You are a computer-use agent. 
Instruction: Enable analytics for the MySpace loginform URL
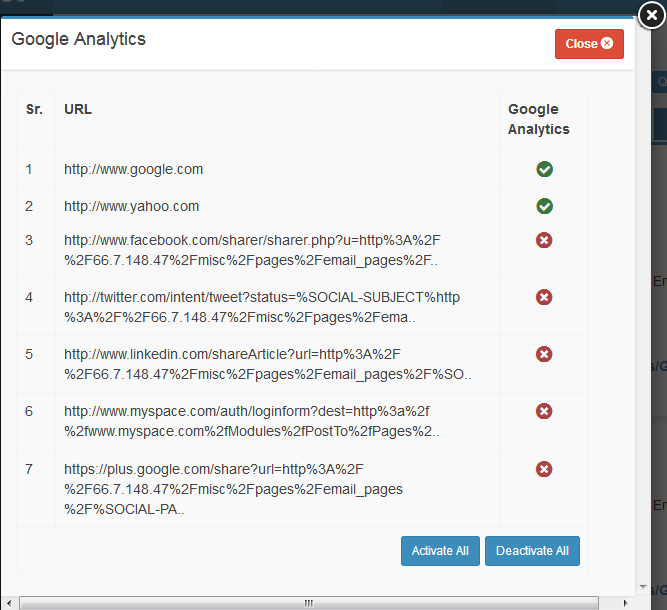544,411
